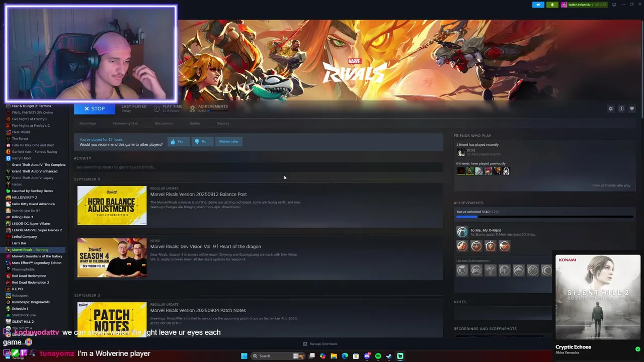Open the Store Page tab
Image resolution: width=644 pixels, height=362 pixels.
click(88, 123)
